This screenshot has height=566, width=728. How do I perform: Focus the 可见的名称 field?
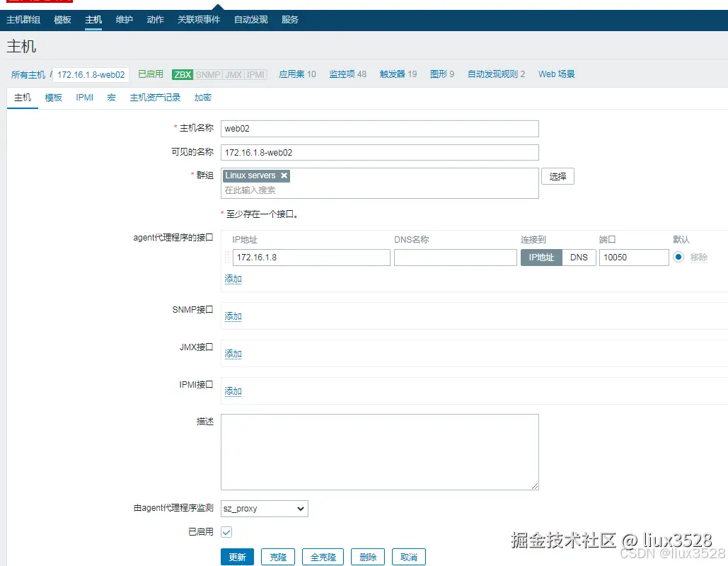(380, 152)
